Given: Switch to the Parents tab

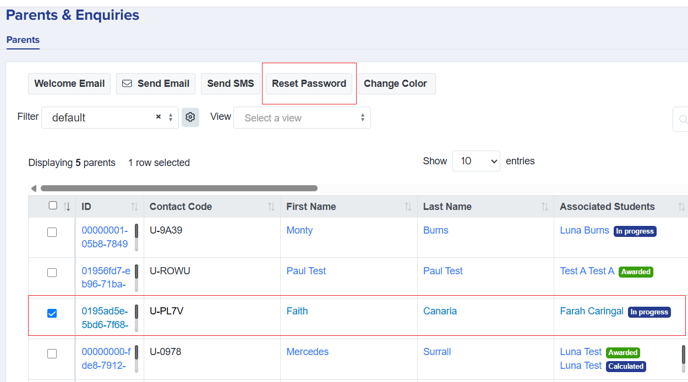Looking at the screenshot, I should (x=23, y=39).
